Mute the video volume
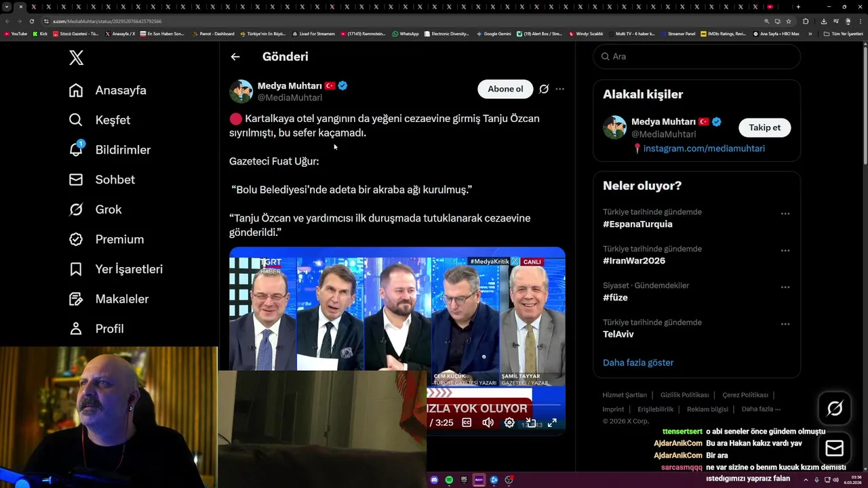The width and height of the screenshot is (868, 488). (x=488, y=423)
